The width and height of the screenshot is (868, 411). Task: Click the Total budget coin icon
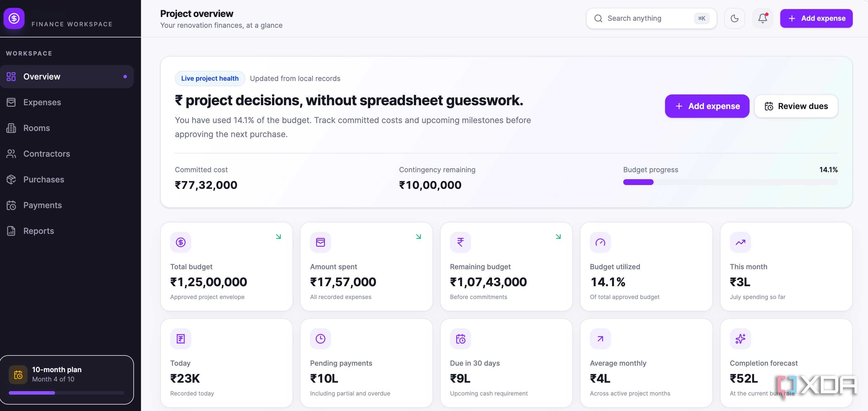[x=181, y=242]
